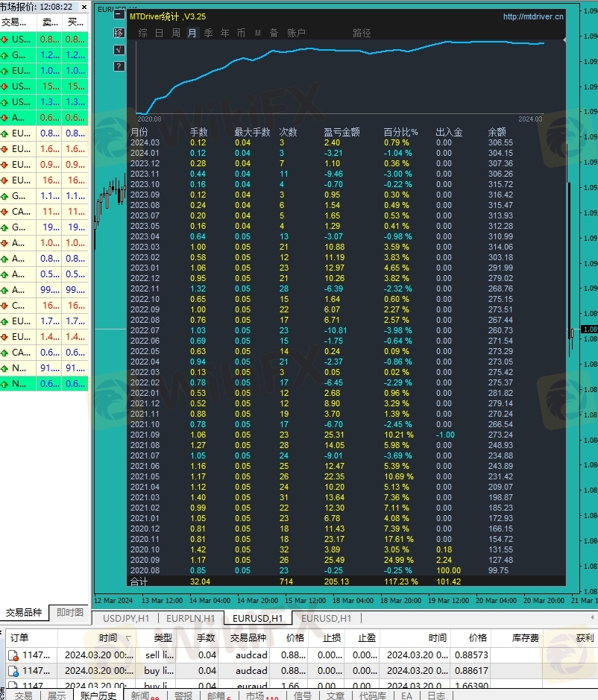Screen dimensions: 598x700
Task: Open the 日志 journal terminal tab
Action: 436,696
